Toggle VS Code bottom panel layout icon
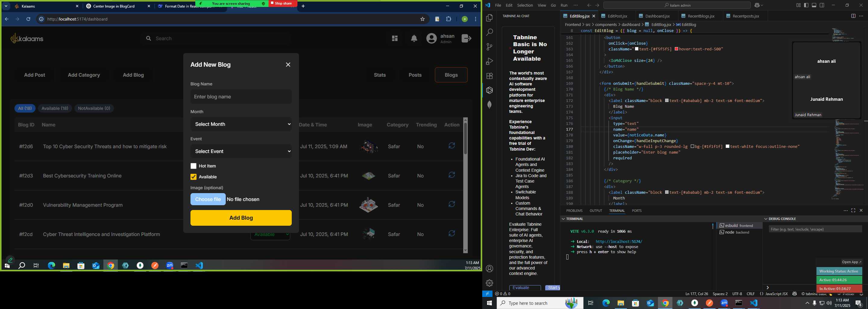 pos(814,5)
